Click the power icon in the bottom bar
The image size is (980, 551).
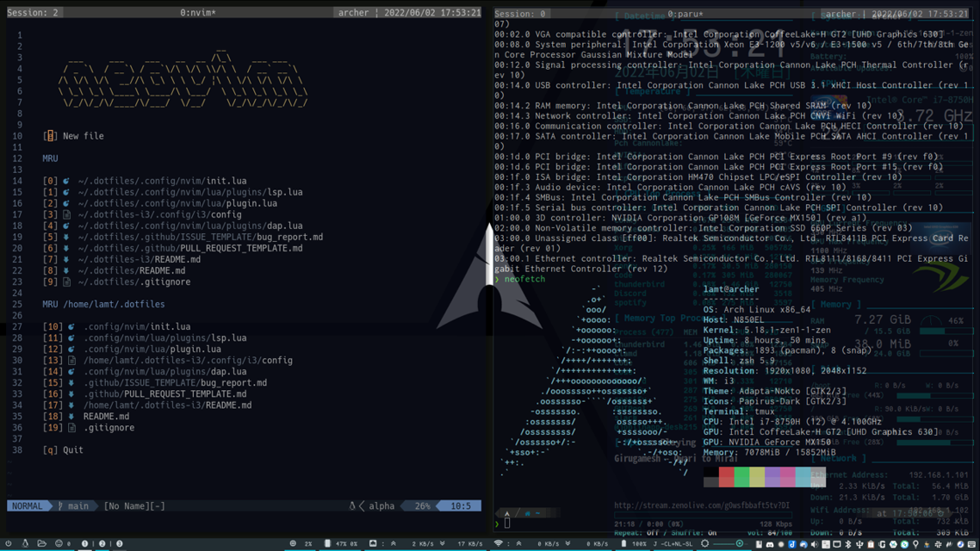pos(8,543)
